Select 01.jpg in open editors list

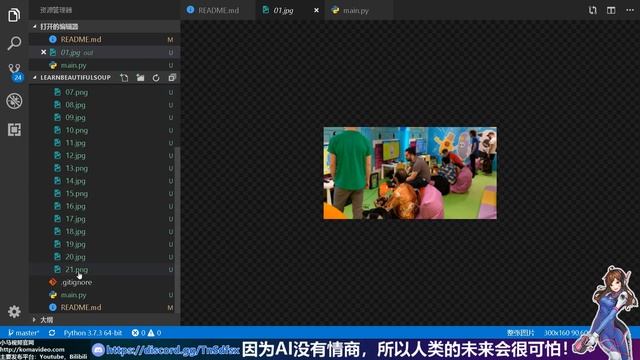(x=104, y=52)
